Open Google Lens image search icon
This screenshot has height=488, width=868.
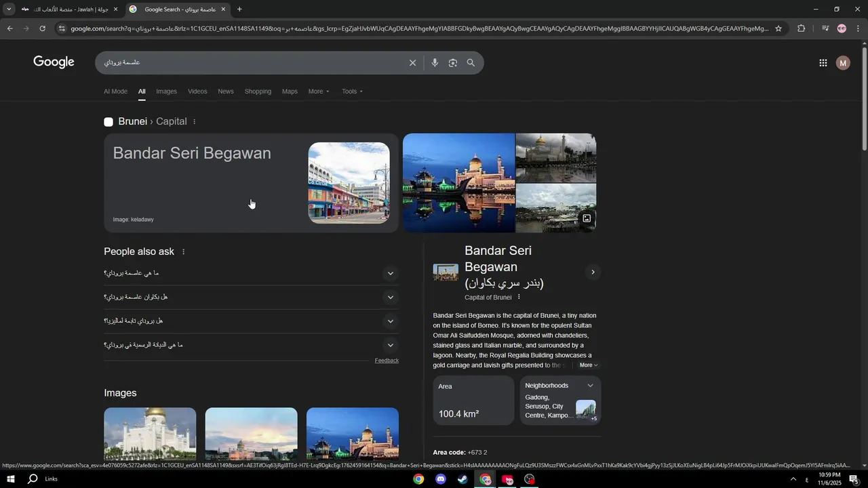[452, 63]
